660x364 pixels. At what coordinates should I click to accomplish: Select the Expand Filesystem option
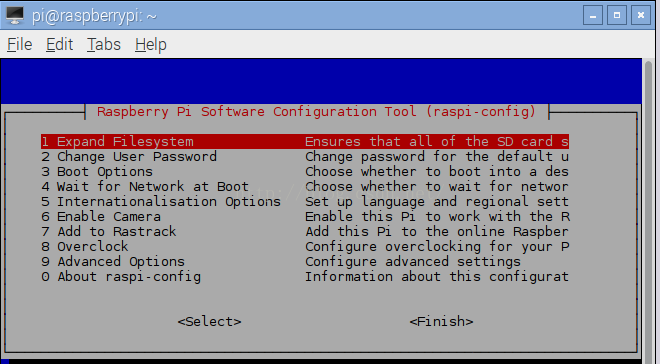[305, 141]
